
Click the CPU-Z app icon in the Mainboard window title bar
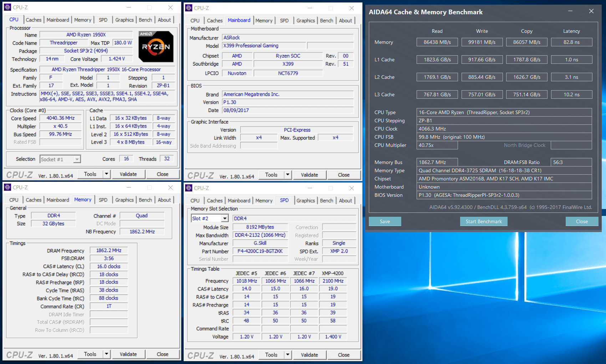[189, 8]
